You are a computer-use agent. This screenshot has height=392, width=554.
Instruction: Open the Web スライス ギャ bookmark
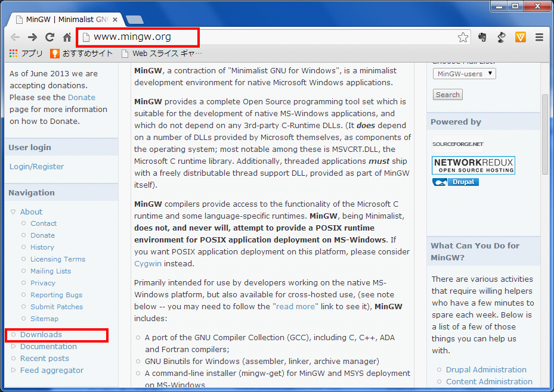click(x=162, y=53)
